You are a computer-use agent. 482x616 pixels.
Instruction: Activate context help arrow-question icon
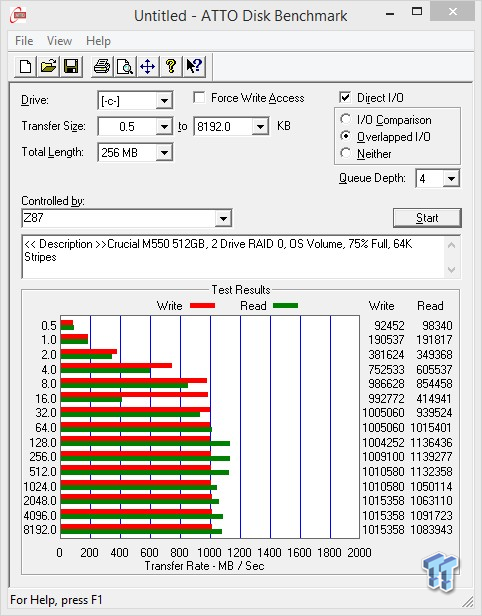[x=194, y=66]
